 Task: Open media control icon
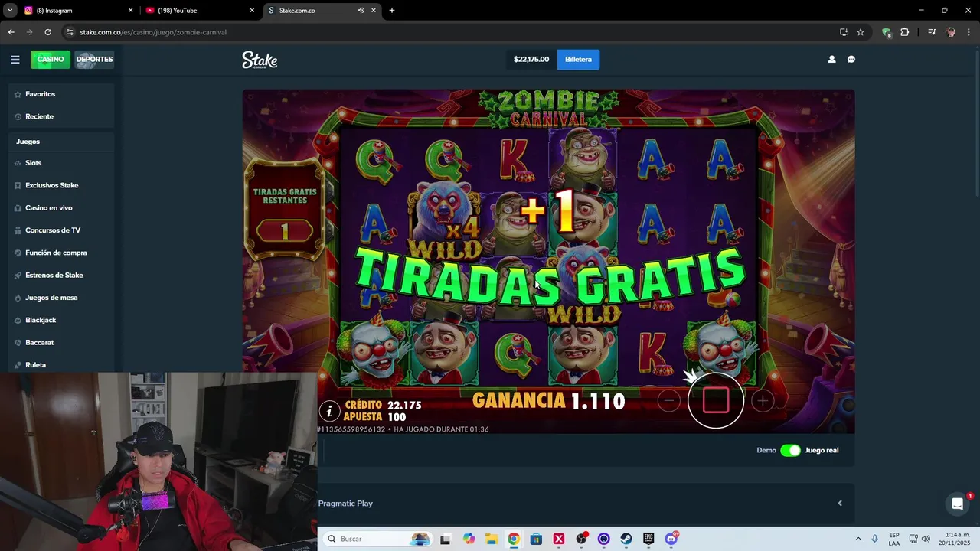pos(932,32)
